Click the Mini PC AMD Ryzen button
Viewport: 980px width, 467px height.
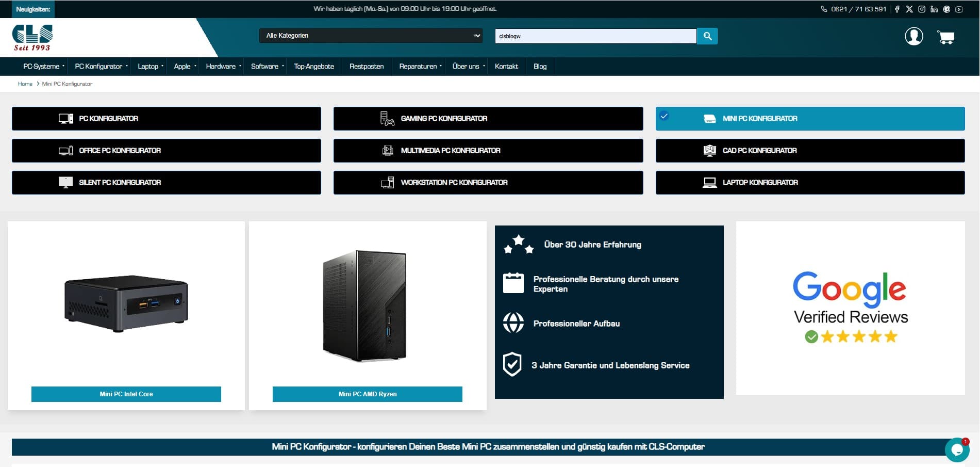point(368,394)
